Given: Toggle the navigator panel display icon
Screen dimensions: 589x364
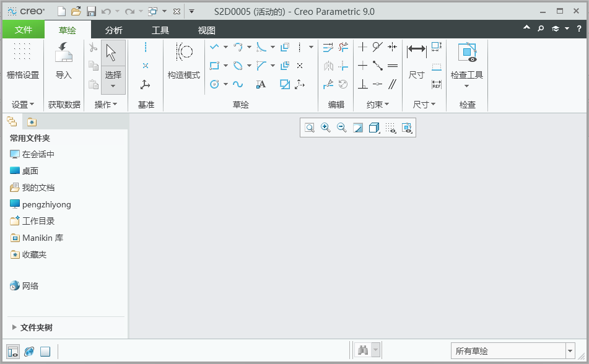Looking at the screenshot, I should pos(13,352).
